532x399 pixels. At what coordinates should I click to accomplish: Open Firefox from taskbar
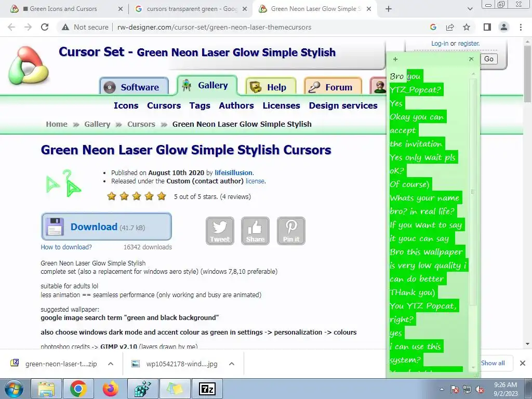pyautogui.click(x=111, y=389)
